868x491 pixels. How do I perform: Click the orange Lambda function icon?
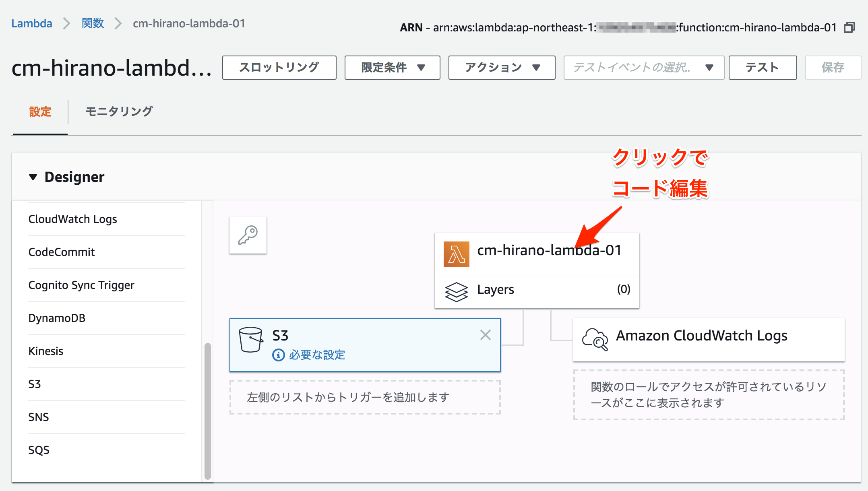tap(456, 254)
